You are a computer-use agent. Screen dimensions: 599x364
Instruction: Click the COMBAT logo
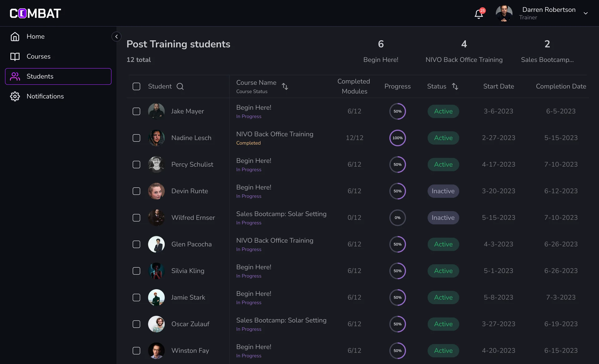click(35, 13)
